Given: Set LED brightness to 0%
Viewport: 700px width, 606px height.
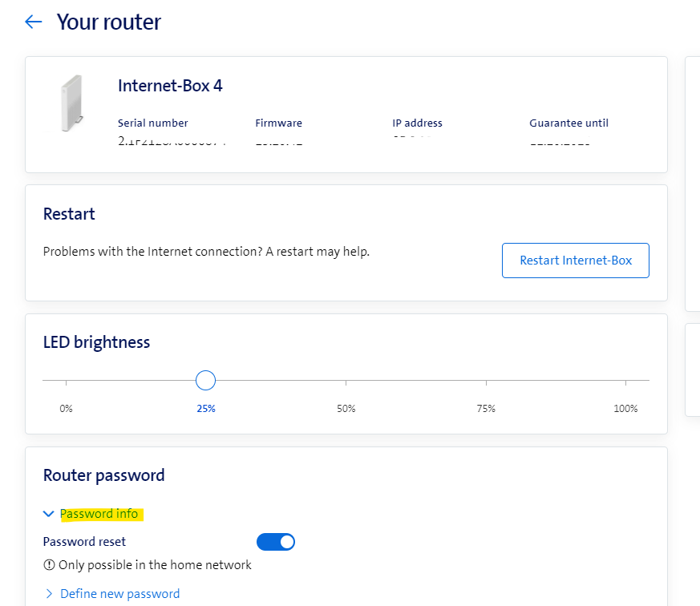Looking at the screenshot, I should pyautogui.click(x=66, y=380).
